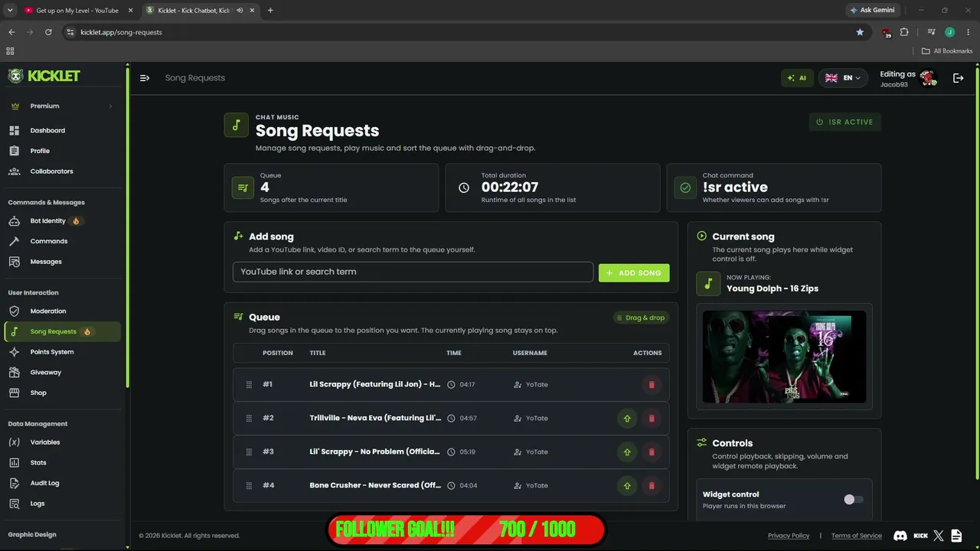Viewport: 980px width, 551px height.
Task: Bookmark this page with the star icon
Action: pos(860,32)
